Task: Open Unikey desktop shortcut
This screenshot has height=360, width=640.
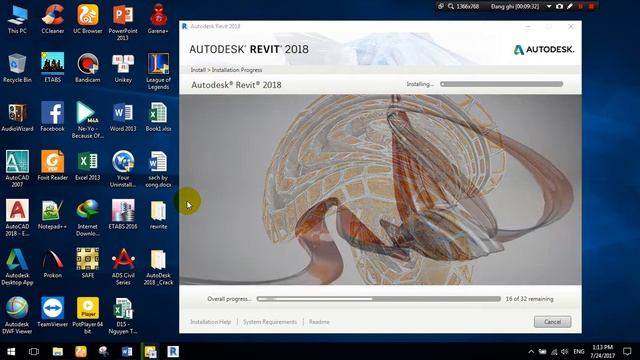Action: point(123,68)
